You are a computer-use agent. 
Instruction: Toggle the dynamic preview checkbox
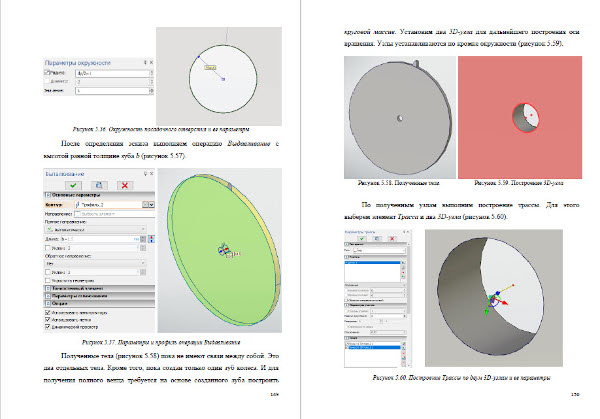point(48,327)
